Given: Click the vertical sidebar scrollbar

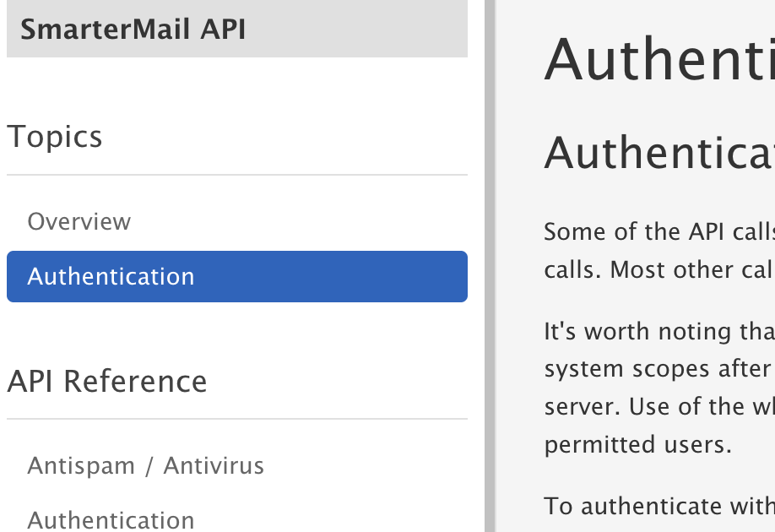Looking at the screenshot, I should (x=490, y=266).
